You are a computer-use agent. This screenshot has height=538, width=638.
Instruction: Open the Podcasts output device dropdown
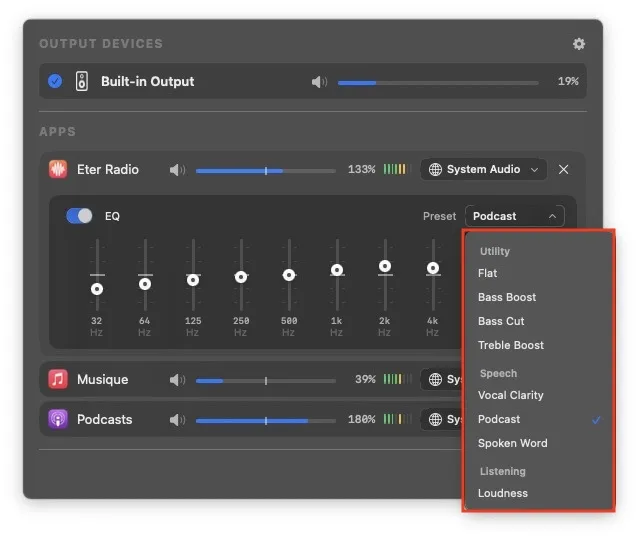[x=441, y=419]
